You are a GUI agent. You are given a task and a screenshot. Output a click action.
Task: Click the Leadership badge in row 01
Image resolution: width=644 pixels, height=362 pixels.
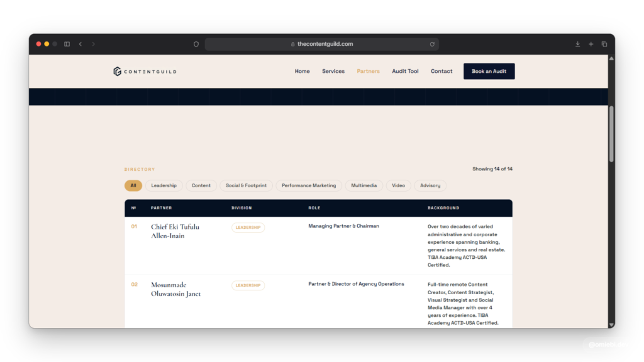(248, 228)
